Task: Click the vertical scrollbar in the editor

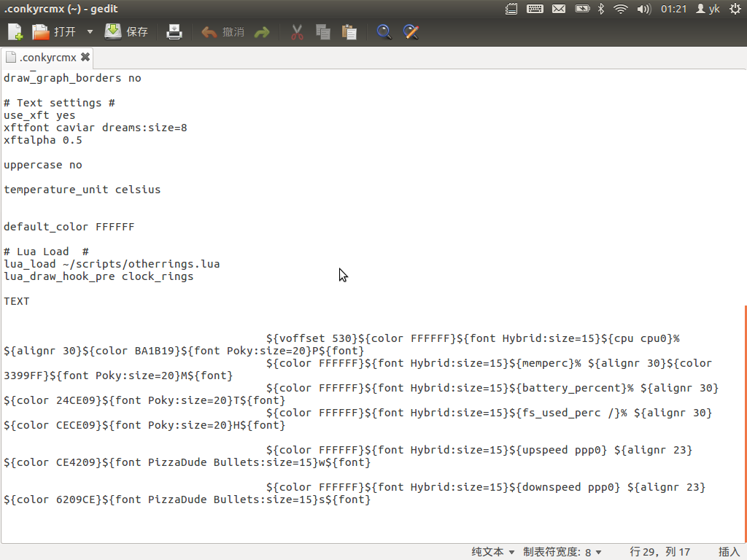Action: (745, 424)
